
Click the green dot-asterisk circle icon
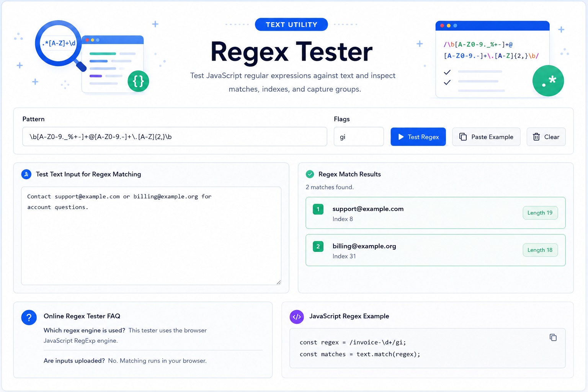pyautogui.click(x=548, y=81)
